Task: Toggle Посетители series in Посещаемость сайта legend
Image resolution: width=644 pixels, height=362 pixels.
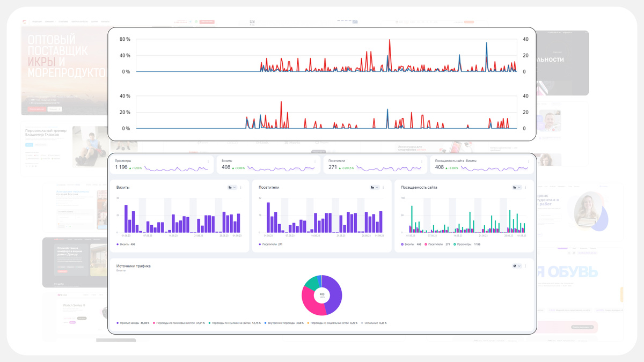Action: point(437,244)
